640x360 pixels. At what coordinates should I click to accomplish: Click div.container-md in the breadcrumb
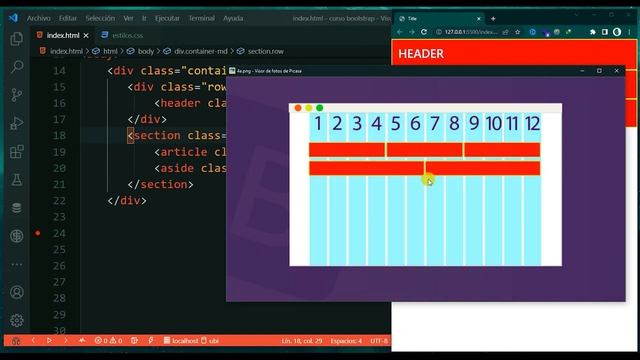coord(200,51)
